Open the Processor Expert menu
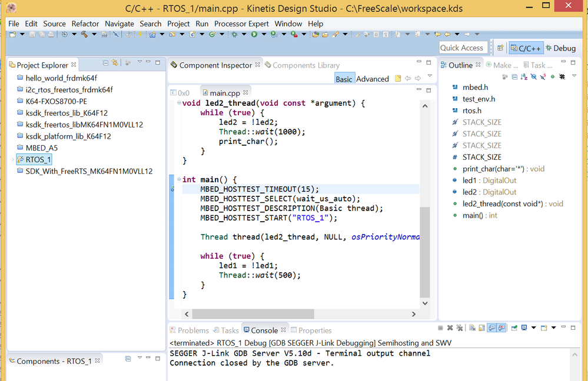This screenshot has height=381, width=588. pyautogui.click(x=241, y=24)
